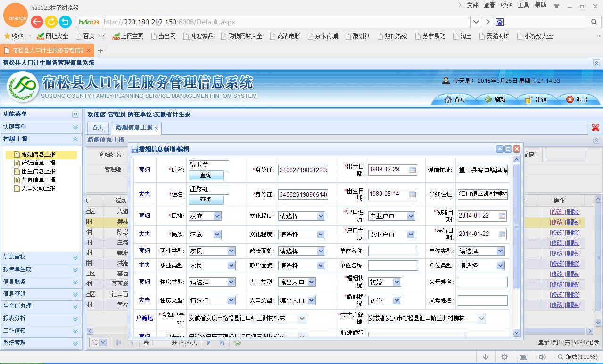Viewport: 603px width, 364px height.
Task: Open 育妇 户口性质 dropdown
Action: (411, 216)
